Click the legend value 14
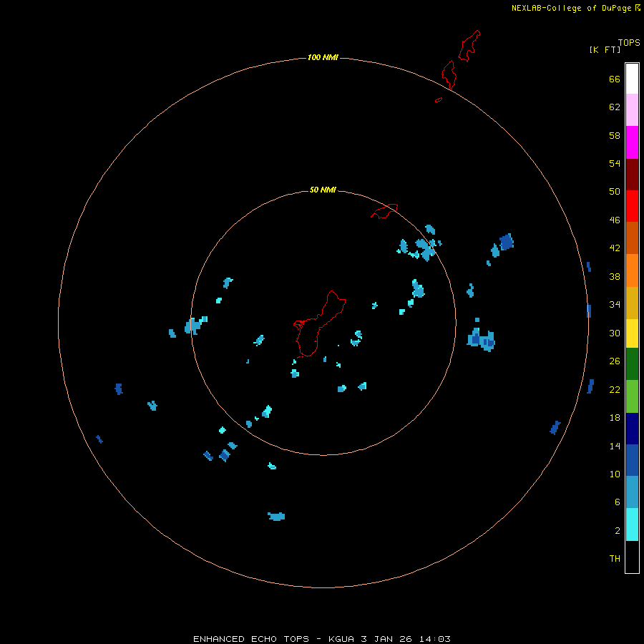Image resolution: width=644 pixels, height=644 pixels. tap(615, 446)
